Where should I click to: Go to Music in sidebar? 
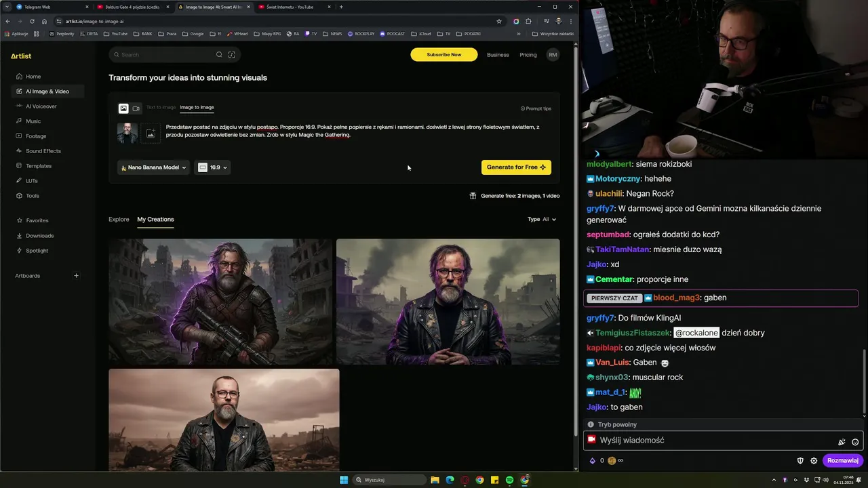(x=28, y=121)
